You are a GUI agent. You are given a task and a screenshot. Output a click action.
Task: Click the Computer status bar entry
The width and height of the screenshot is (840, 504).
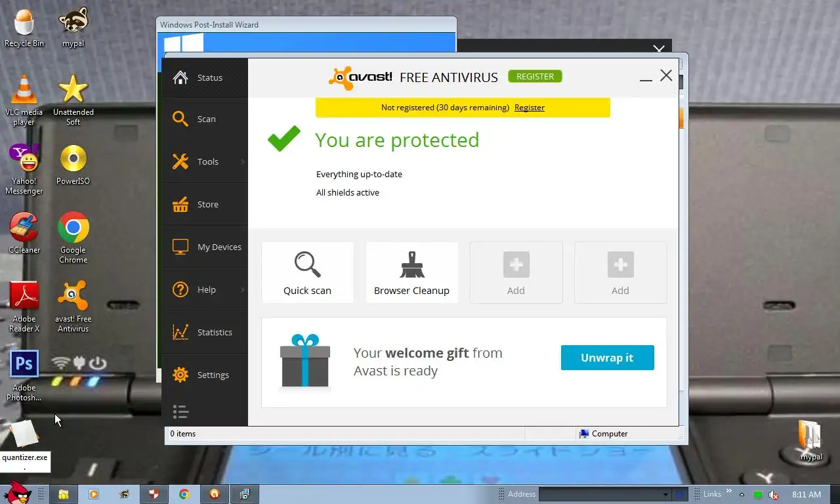point(604,434)
